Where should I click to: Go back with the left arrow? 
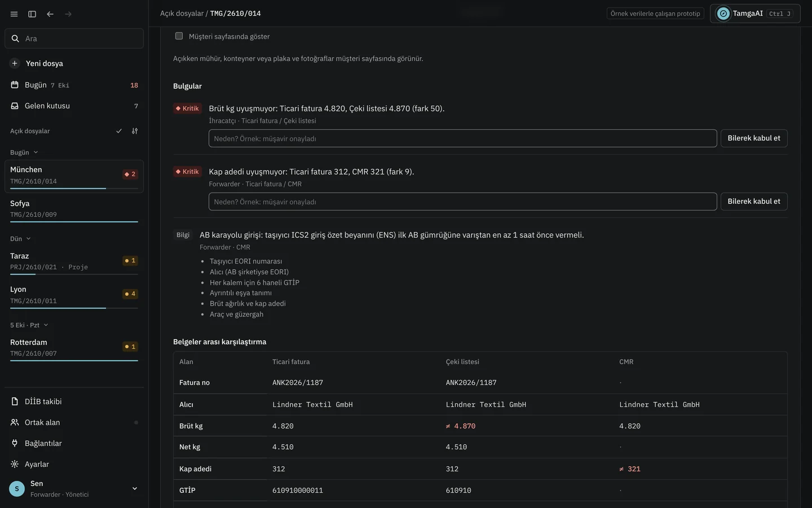tap(50, 14)
